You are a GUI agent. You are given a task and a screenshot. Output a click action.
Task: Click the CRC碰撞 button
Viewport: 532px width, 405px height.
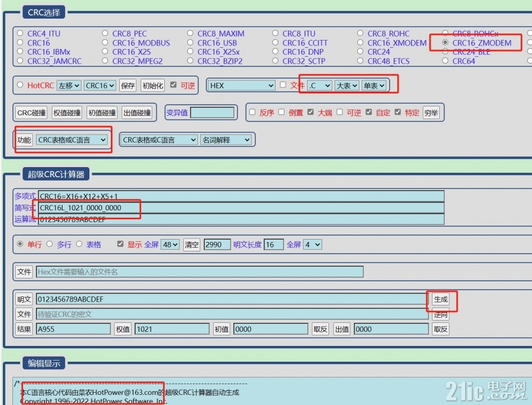[31, 112]
